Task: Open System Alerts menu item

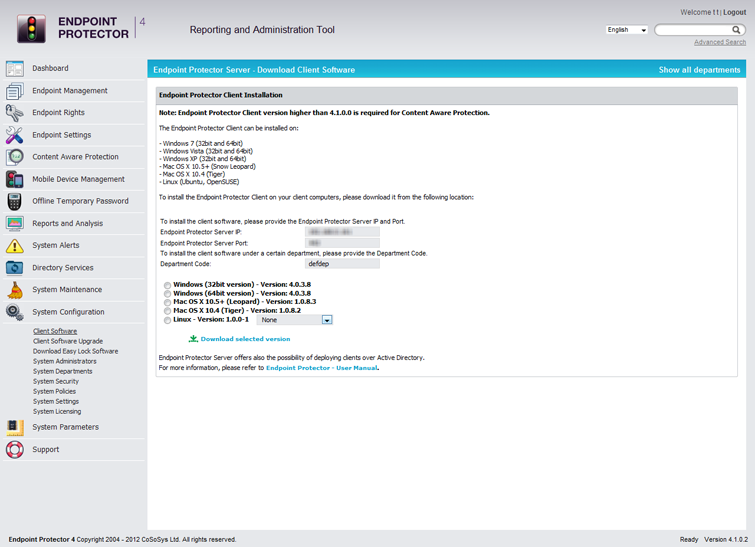Action: click(56, 246)
